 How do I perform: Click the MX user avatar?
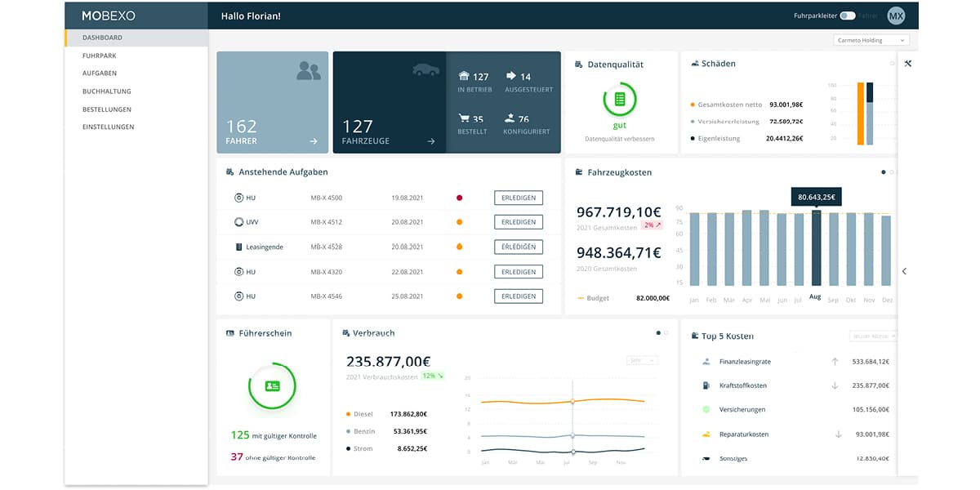pyautogui.click(x=896, y=16)
